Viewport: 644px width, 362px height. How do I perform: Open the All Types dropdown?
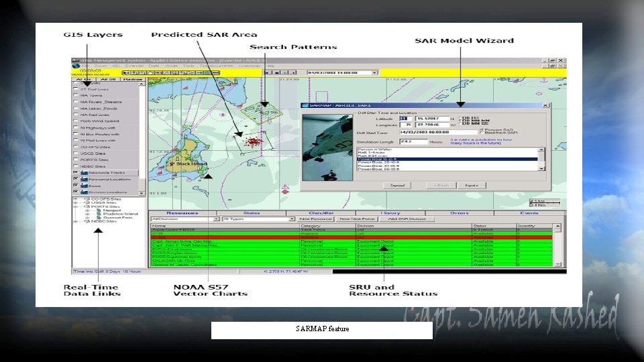click(x=292, y=219)
